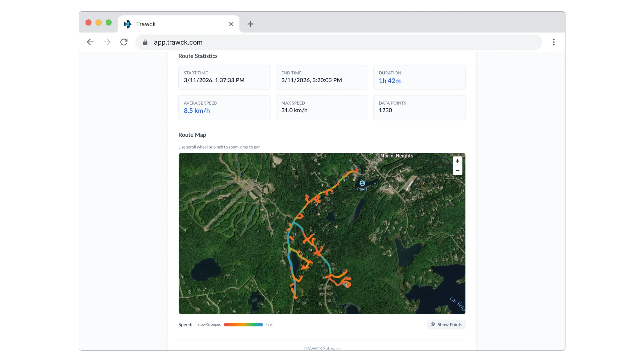Zoom out on the route map
The height and width of the screenshot is (362, 644).
458,171
